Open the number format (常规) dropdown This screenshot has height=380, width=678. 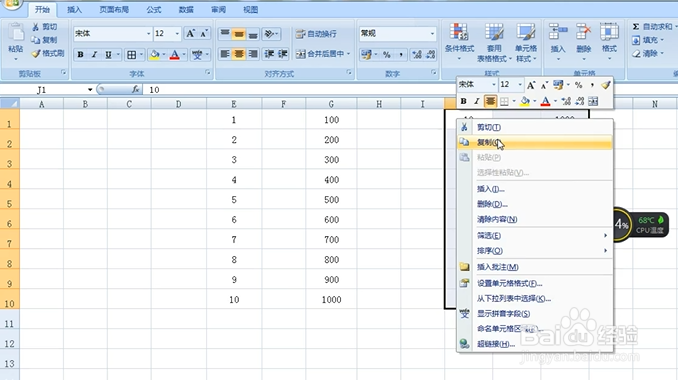coord(432,33)
